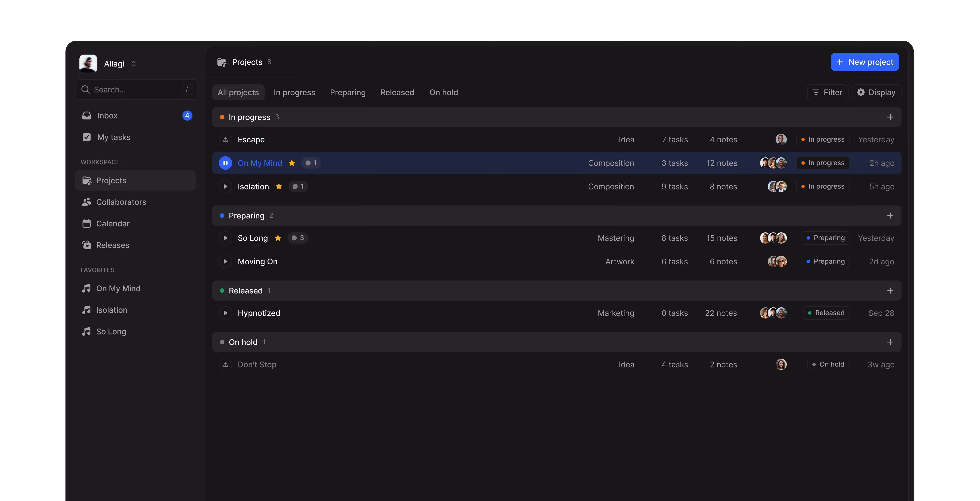Play the So Long project
This screenshot has width=980, height=501.
click(x=225, y=238)
